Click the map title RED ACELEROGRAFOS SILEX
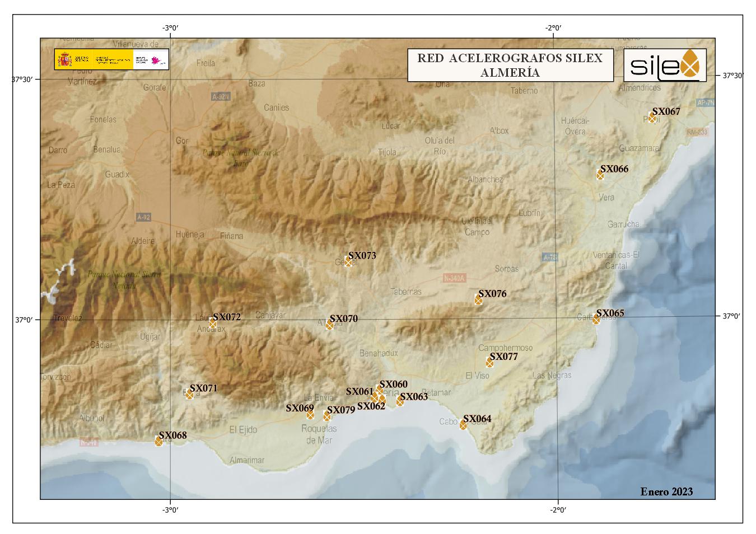Viewport: 756px width, 534px height. point(510,58)
